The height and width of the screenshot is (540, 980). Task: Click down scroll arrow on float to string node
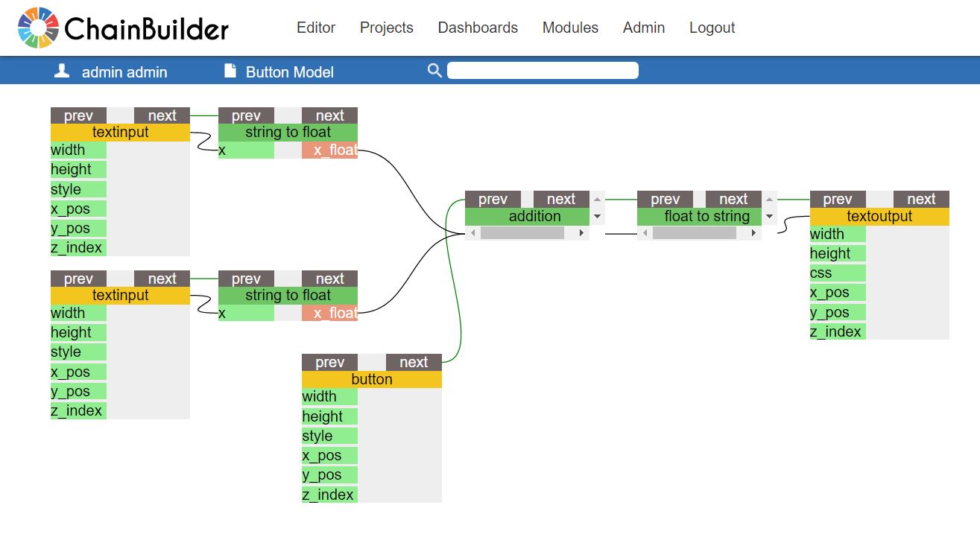click(x=770, y=217)
